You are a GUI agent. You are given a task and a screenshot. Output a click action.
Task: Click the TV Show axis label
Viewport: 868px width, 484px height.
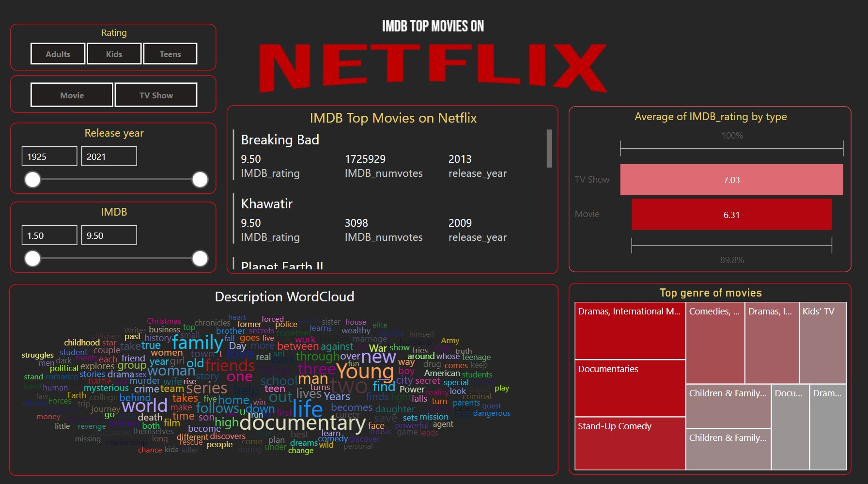[592, 180]
